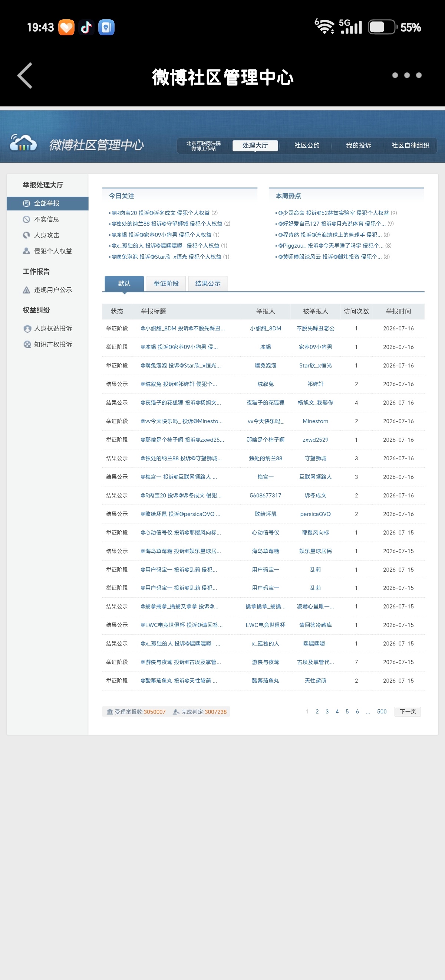Open 北京互联网法院 微博工作站 menu item
445x980 pixels.
click(203, 146)
